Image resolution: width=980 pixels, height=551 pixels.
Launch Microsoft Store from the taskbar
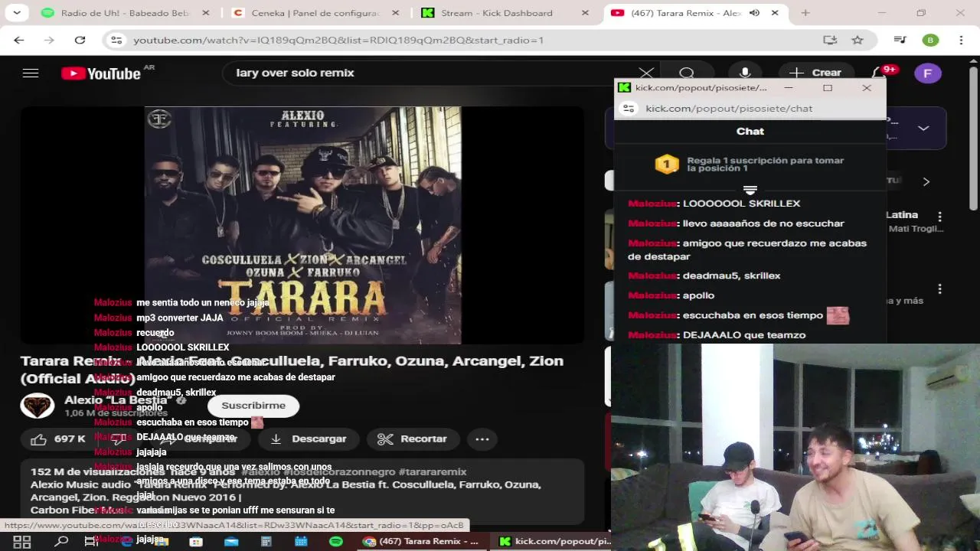(x=196, y=542)
